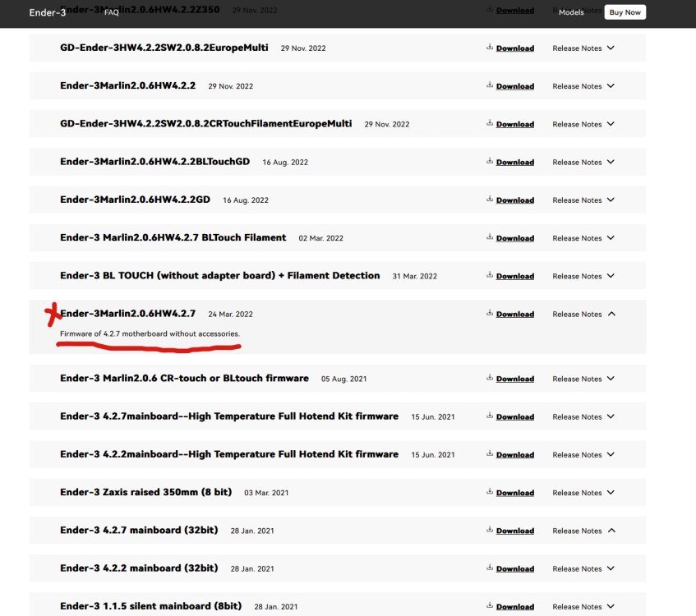696x616 pixels.
Task: Download link for Ender-3 4.2.2 mainboard (32bit)
Action: [x=515, y=568]
